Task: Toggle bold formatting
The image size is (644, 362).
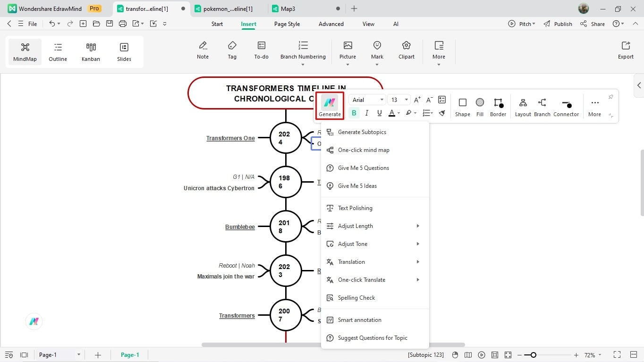Action: [x=354, y=113]
